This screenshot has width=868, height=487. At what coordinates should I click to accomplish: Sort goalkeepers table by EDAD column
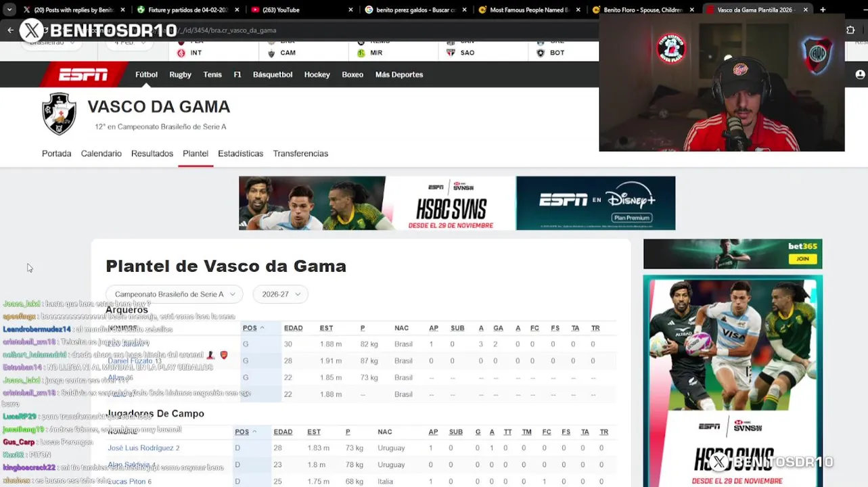pos(293,328)
